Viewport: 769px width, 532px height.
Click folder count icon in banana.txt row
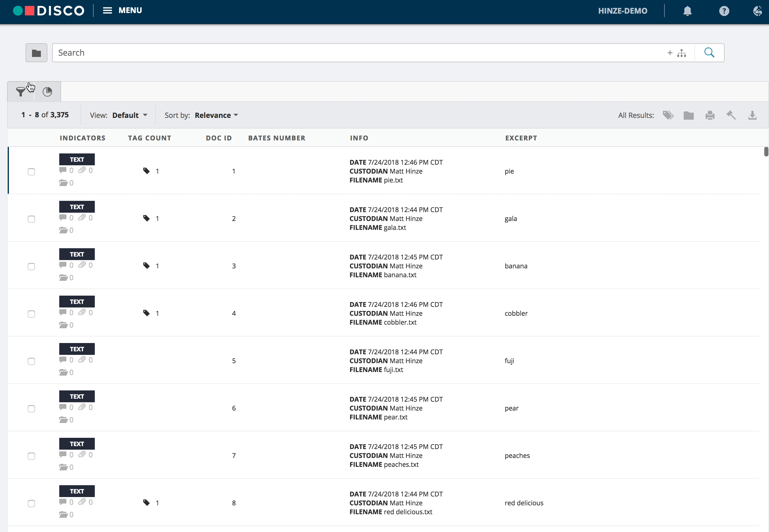pyautogui.click(x=63, y=277)
